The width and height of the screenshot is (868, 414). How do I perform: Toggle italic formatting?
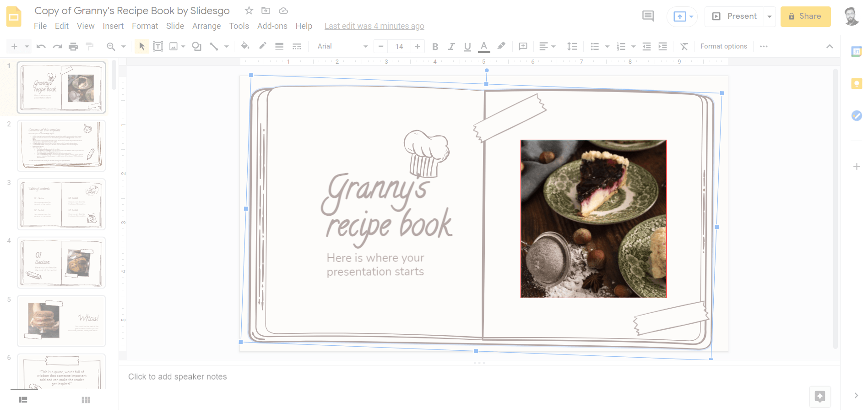pos(451,46)
